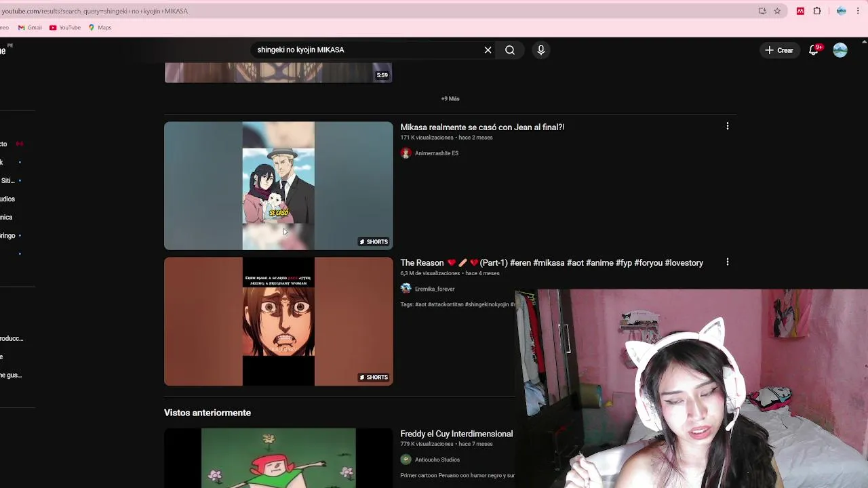The height and width of the screenshot is (488, 868).
Task: Open the Maps bookmark
Action: [x=100, y=28]
